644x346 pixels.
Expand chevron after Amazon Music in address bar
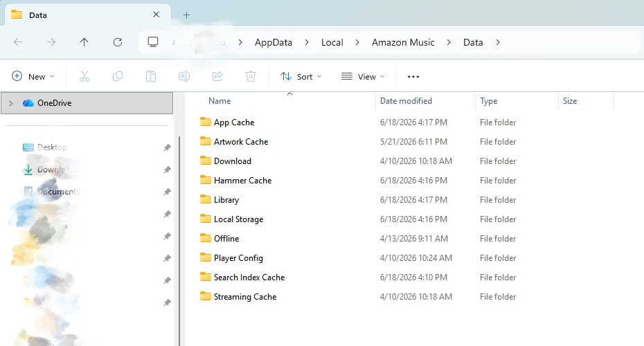(449, 42)
